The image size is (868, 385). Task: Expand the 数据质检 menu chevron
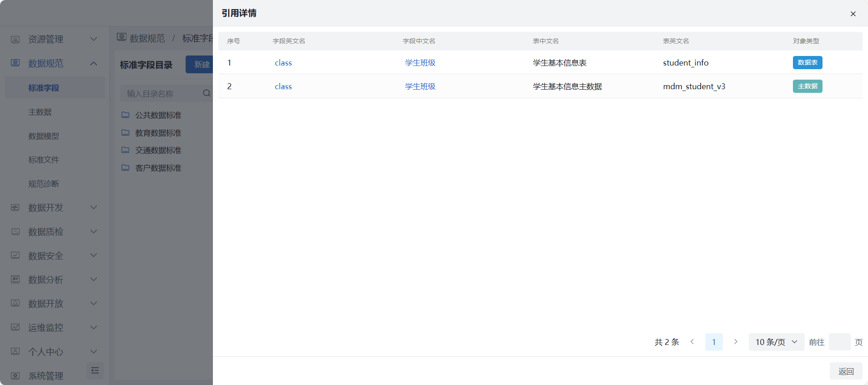[x=94, y=232]
